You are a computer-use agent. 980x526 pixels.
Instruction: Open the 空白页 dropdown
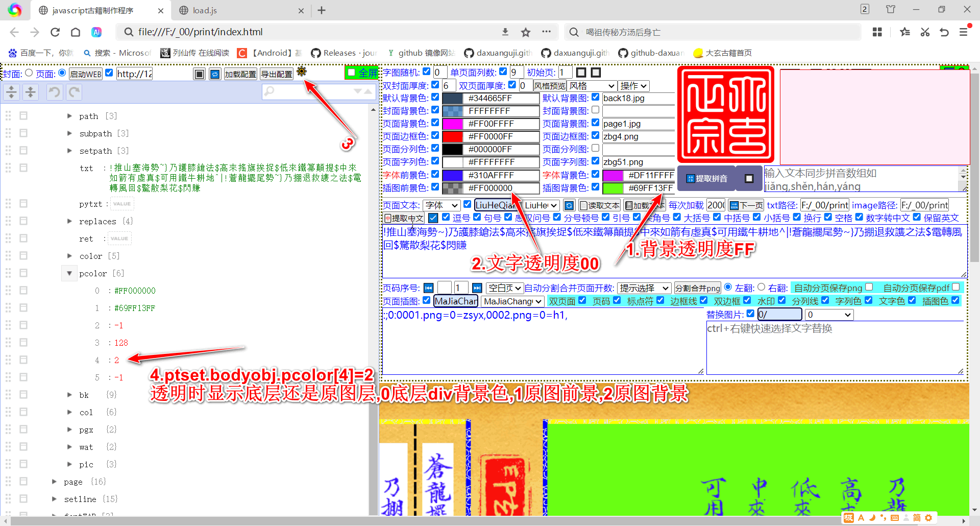pos(504,288)
